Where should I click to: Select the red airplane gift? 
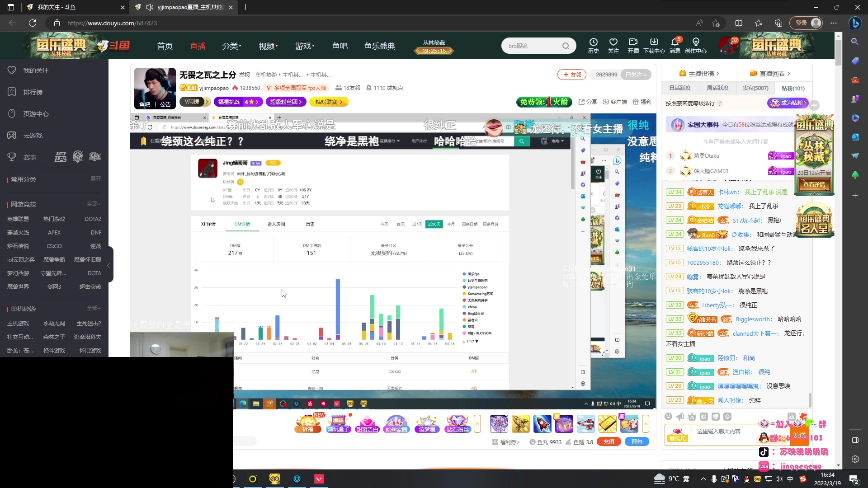585,424
